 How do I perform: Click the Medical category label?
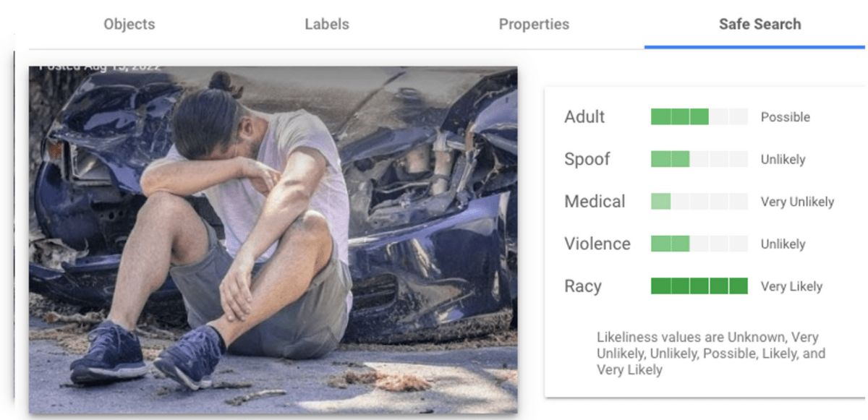tap(595, 202)
